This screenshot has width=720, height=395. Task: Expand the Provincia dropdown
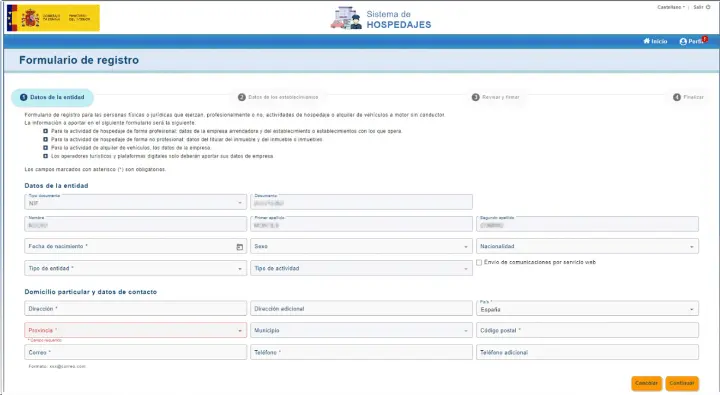135,330
